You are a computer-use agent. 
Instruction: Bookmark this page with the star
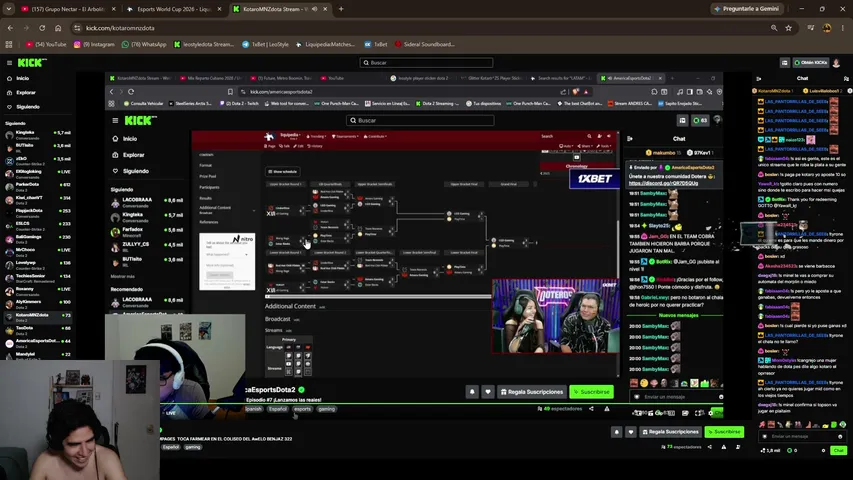[788, 28]
